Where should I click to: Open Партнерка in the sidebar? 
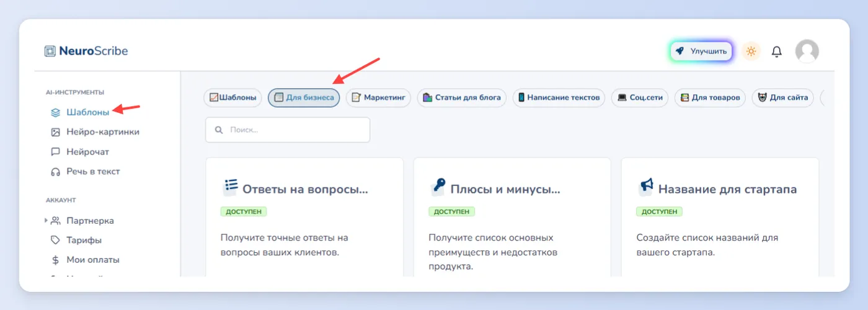pyautogui.click(x=90, y=221)
